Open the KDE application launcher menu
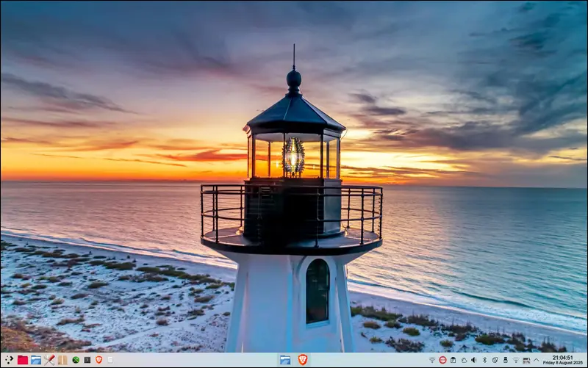 click(9, 360)
